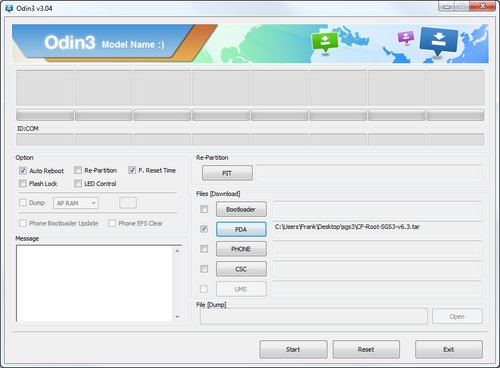Tick the checkbox beside UMS button
Image resolution: width=500 pixels, height=368 pixels.
[204, 289]
